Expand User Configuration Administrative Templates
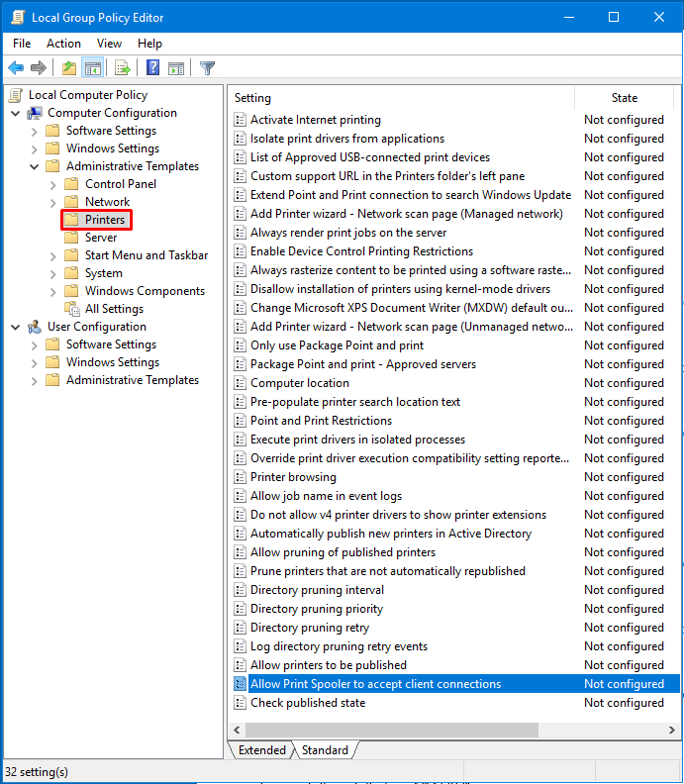 (34, 380)
